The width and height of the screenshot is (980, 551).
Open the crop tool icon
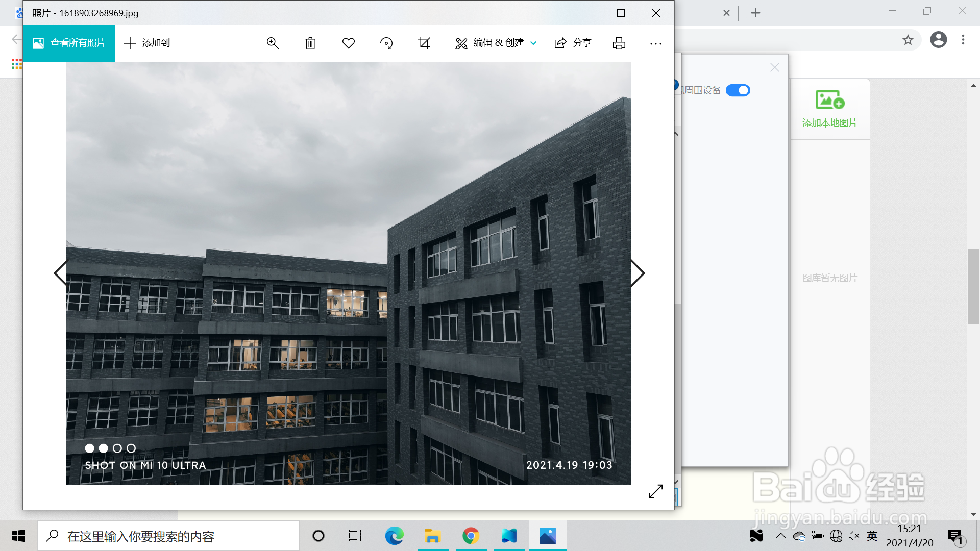point(424,43)
